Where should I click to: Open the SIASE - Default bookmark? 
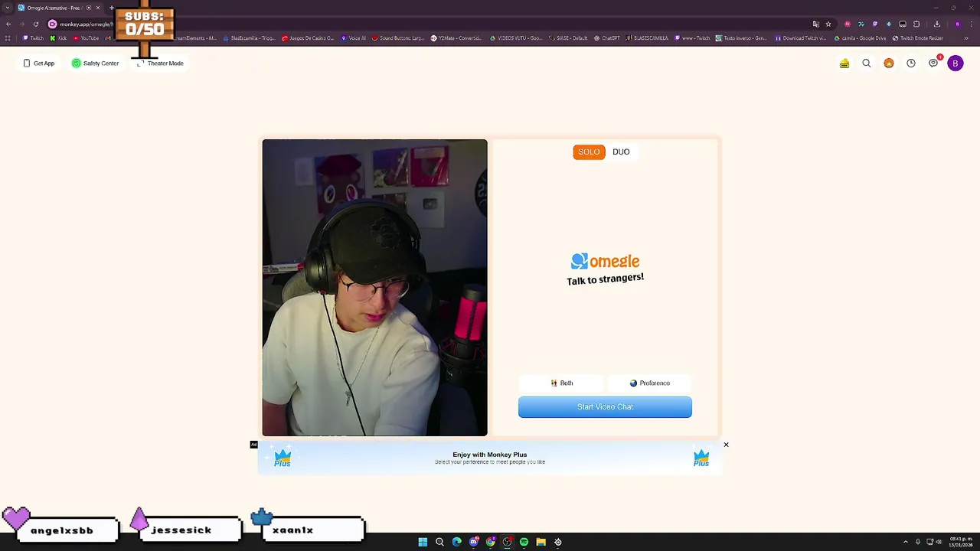tap(568, 38)
